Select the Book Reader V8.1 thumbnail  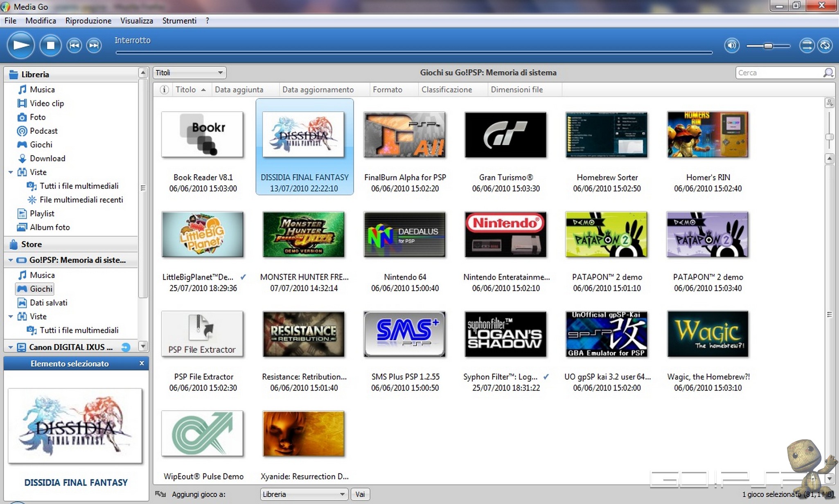203,135
